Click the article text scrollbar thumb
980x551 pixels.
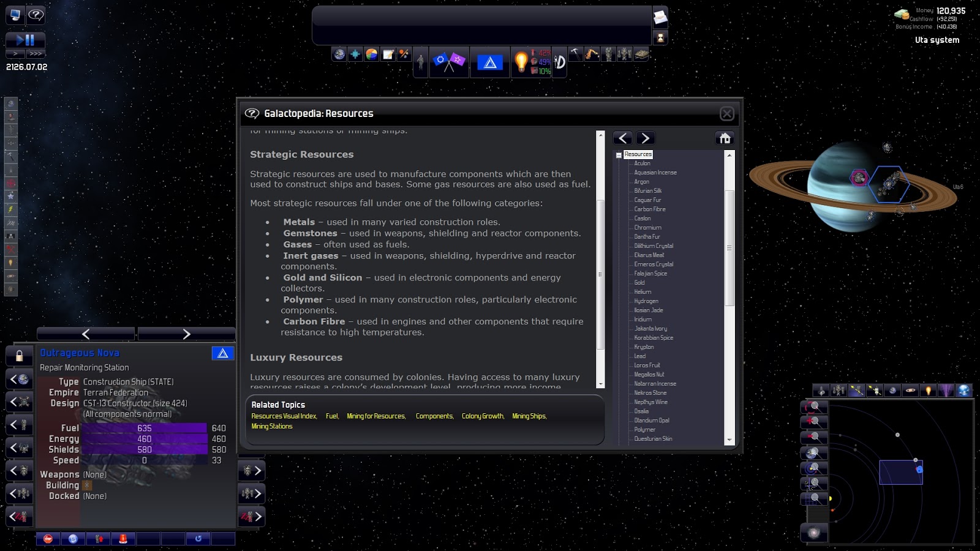pos(600,274)
